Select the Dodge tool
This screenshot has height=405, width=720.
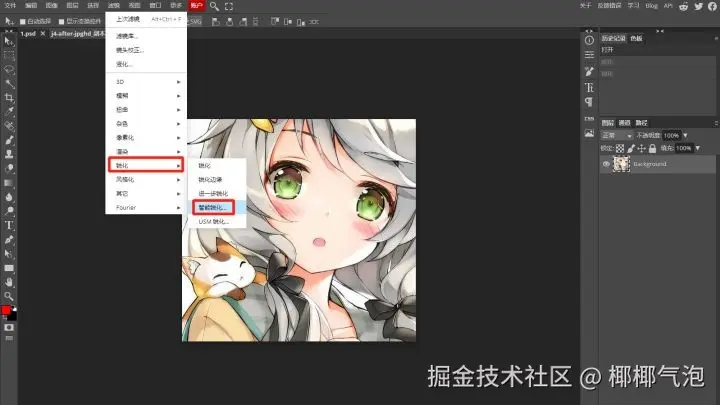(9, 211)
